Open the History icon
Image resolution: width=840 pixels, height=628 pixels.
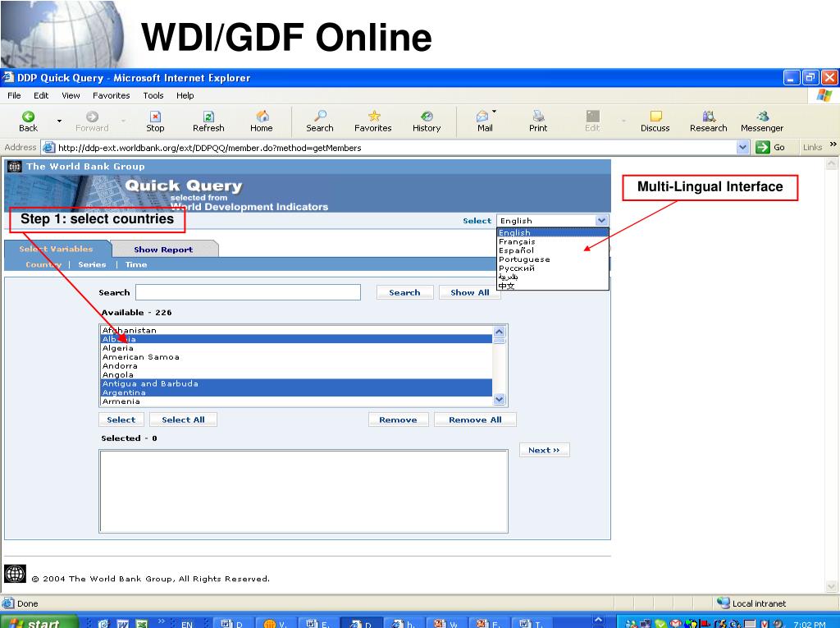(427, 116)
